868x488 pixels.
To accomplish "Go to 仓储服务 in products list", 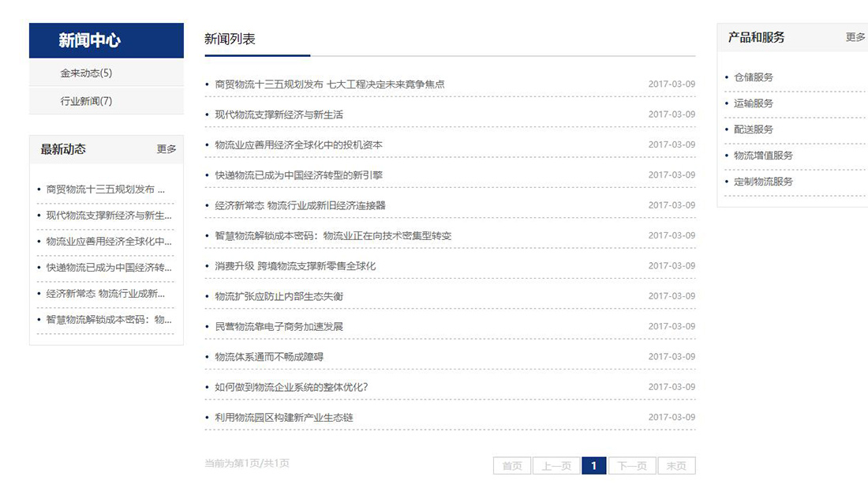I will tap(754, 77).
